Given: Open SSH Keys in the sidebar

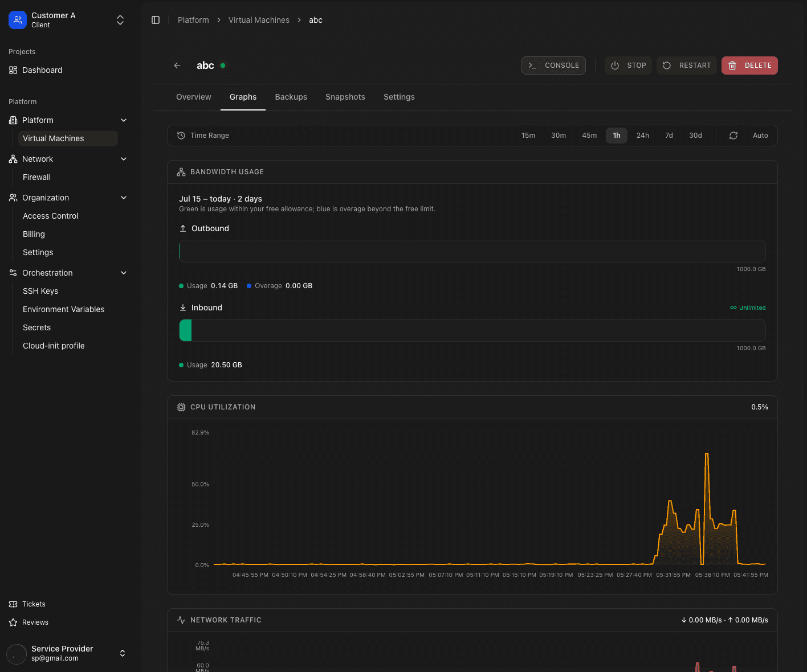Looking at the screenshot, I should [68, 291].
